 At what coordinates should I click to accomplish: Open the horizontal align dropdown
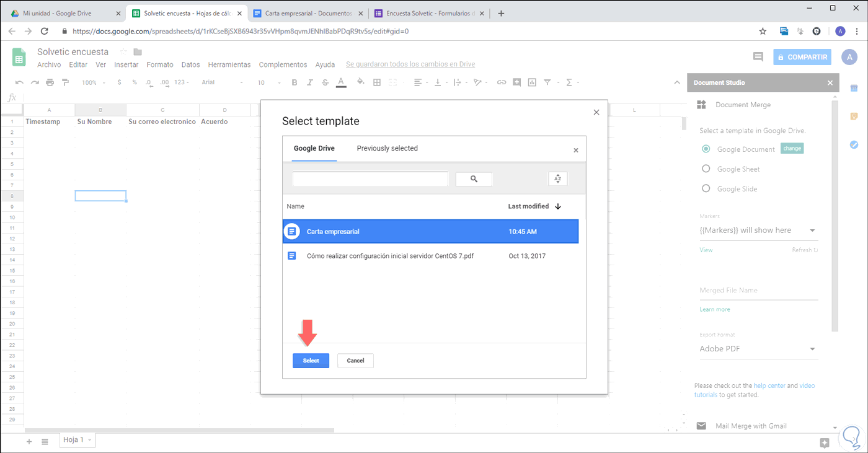(x=420, y=82)
